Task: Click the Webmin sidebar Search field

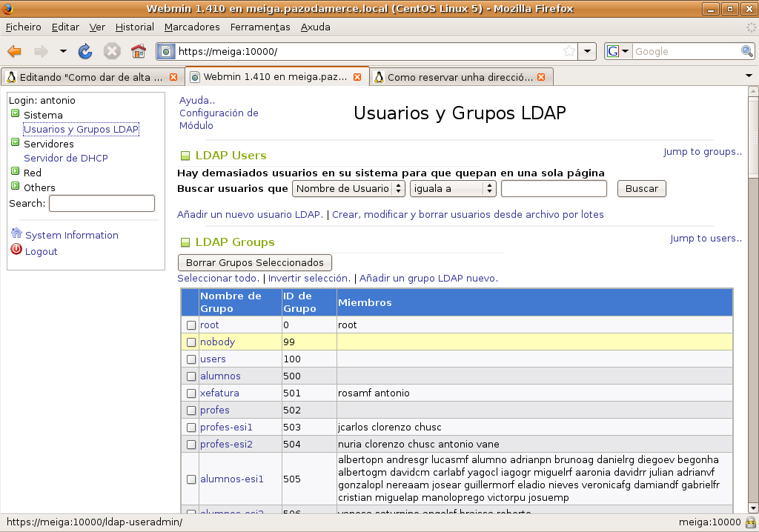Action: 102,203
